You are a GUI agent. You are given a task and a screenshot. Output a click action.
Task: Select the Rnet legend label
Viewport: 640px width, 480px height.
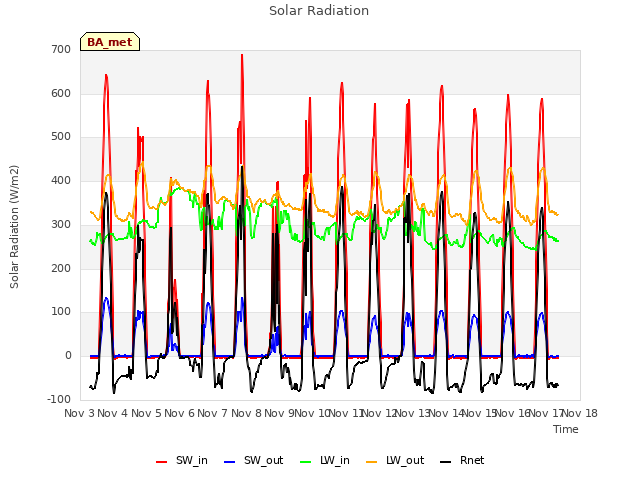pyautogui.click(x=472, y=460)
